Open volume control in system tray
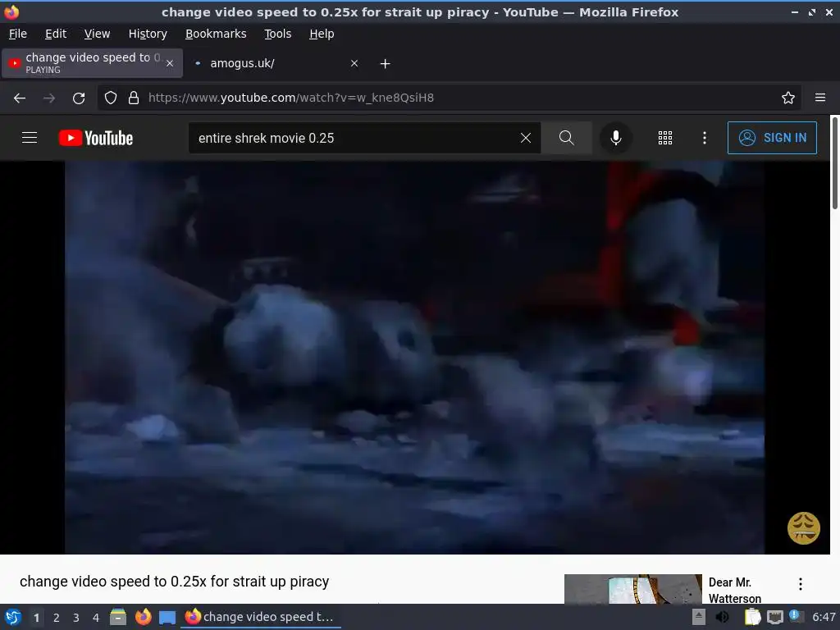Screen dimensions: 840x630 [x=722, y=617]
